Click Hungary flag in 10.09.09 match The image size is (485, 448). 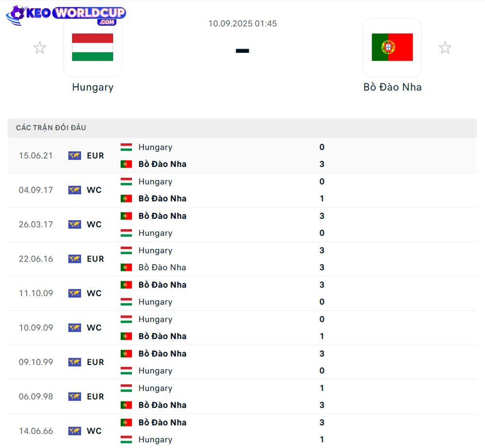(126, 319)
